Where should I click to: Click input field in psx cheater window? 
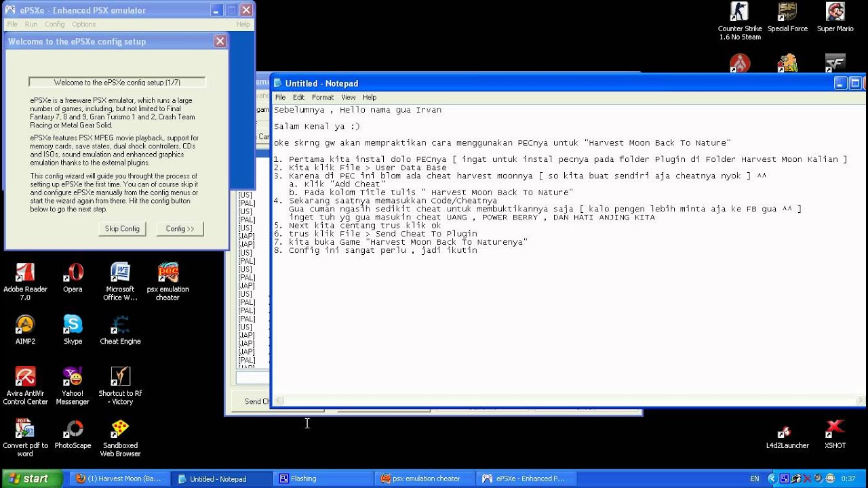pyautogui.click(x=252, y=378)
